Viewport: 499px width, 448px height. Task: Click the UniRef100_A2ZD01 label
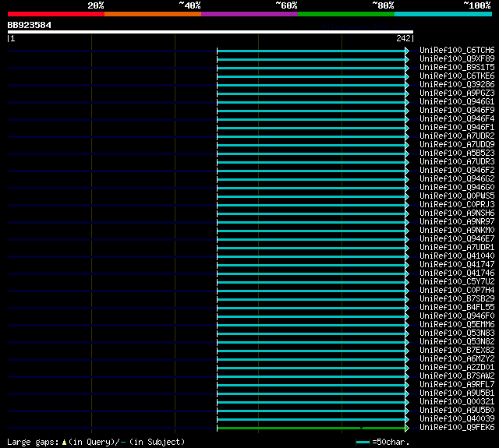[457, 368]
